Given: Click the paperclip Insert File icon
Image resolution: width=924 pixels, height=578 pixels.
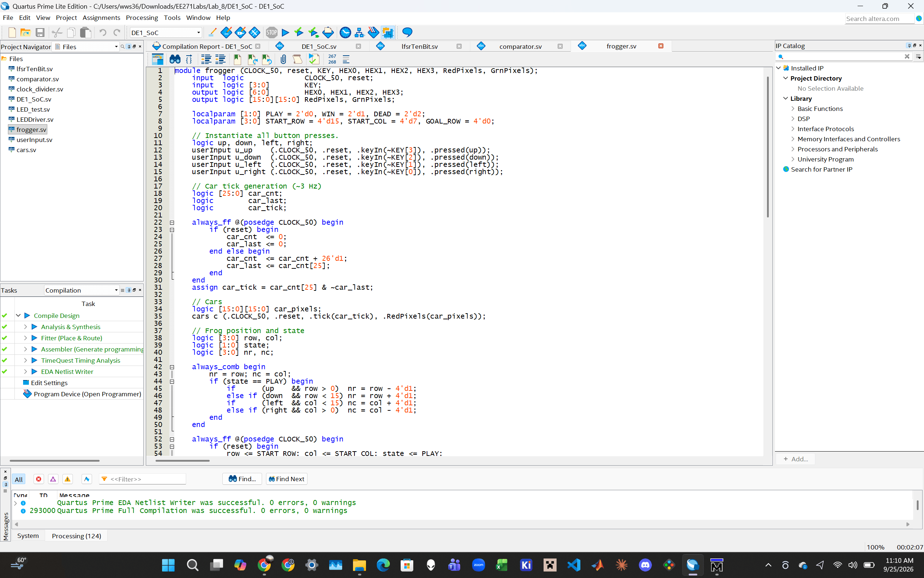Looking at the screenshot, I should tap(283, 59).
